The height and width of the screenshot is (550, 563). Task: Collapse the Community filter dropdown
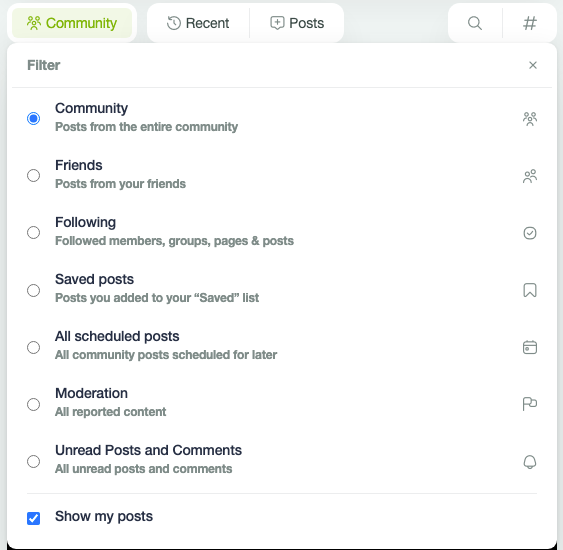tap(72, 23)
